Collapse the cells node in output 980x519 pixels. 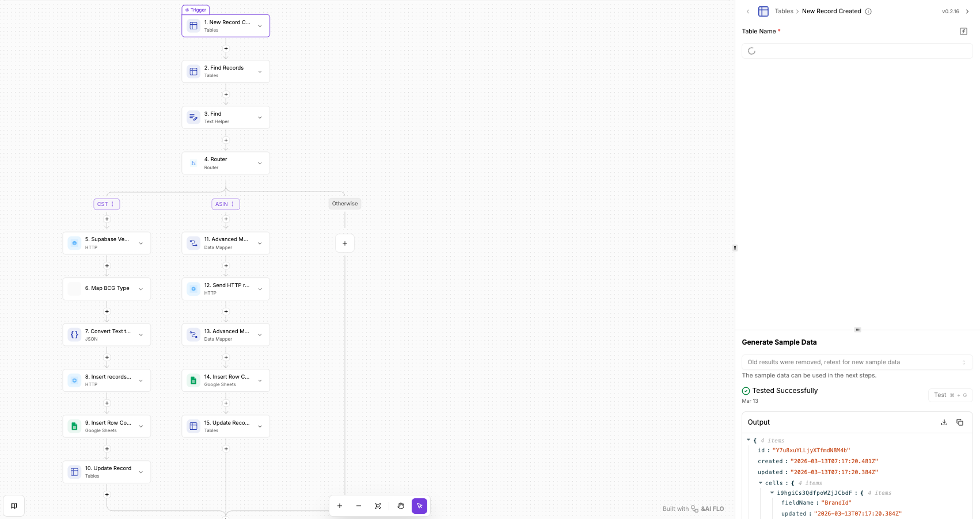click(761, 483)
